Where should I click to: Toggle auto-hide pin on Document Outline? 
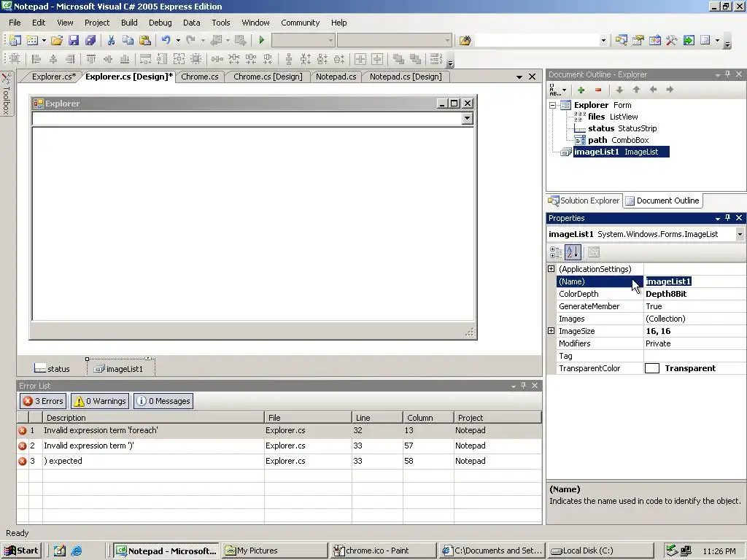[x=727, y=75]
